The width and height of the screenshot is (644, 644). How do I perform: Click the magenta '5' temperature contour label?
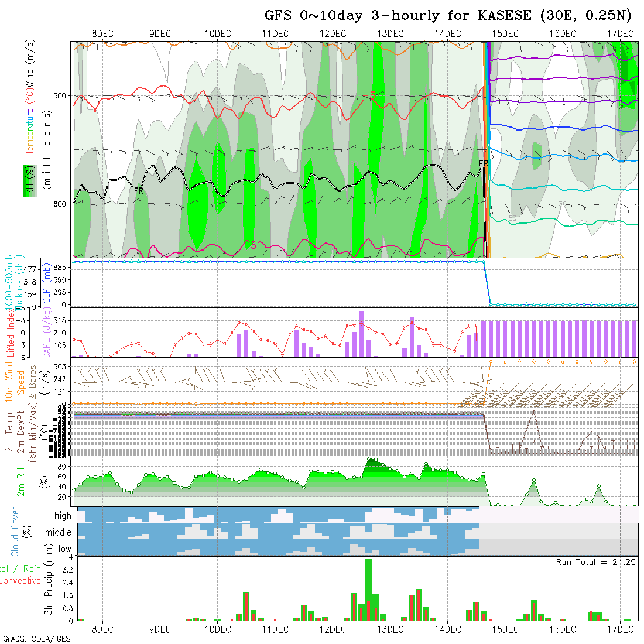(x=253, y=245)
